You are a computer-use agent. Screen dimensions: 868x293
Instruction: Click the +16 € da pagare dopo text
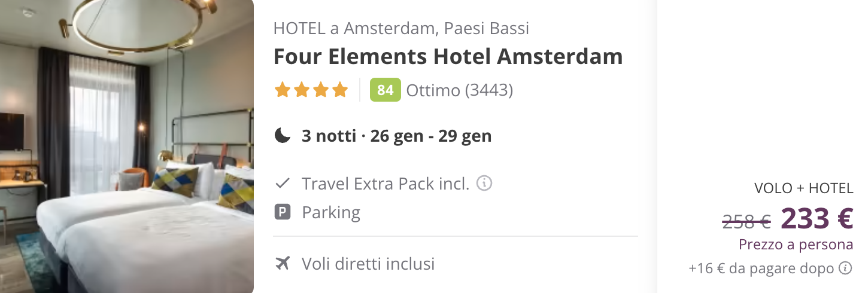(761, 268)
